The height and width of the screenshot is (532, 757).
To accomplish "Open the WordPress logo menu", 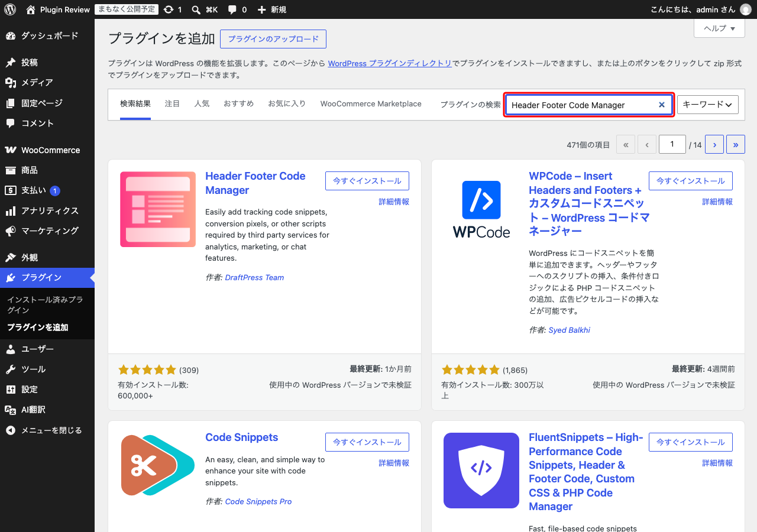I will [x=10, y=9].
